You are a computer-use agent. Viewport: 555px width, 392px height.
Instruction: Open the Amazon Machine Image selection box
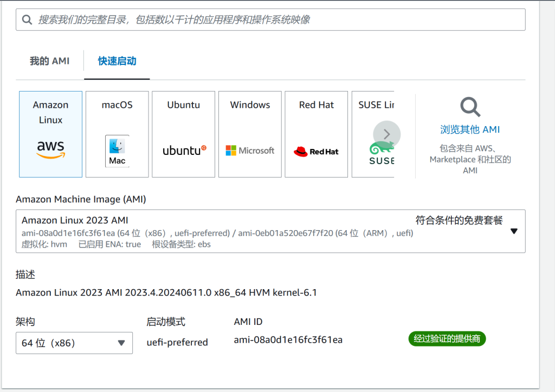[x=260, y=231]
